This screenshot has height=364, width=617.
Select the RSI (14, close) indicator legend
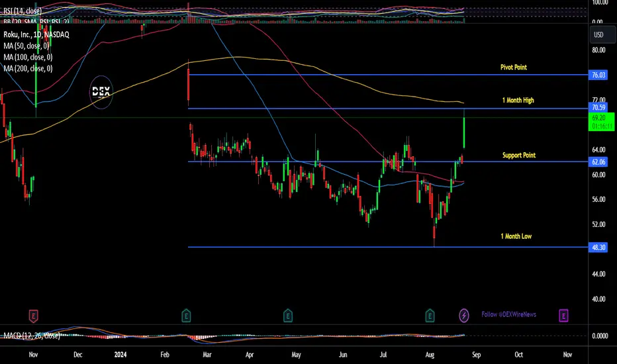click(x=23, y=11)
